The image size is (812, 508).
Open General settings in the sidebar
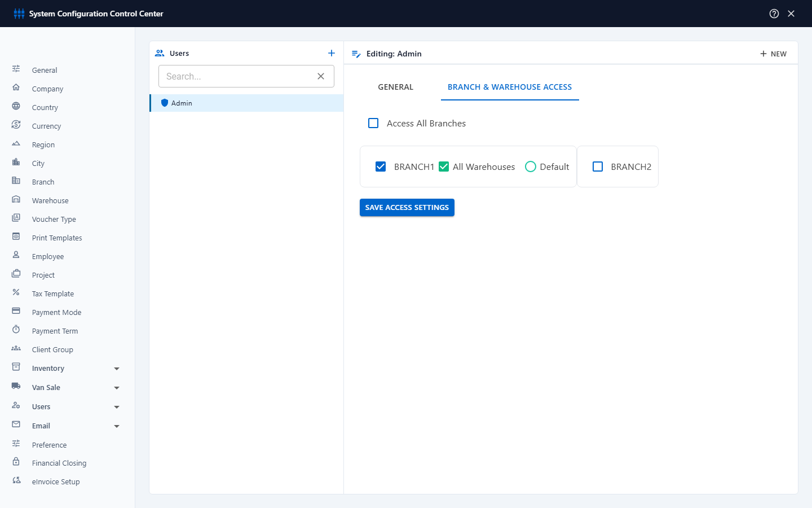point(45,70)
